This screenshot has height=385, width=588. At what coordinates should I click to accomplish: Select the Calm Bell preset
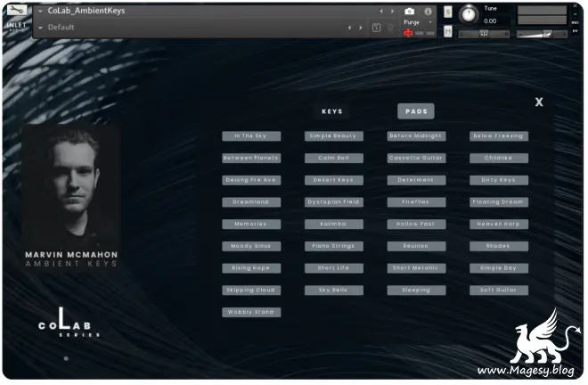click(333, 158)
